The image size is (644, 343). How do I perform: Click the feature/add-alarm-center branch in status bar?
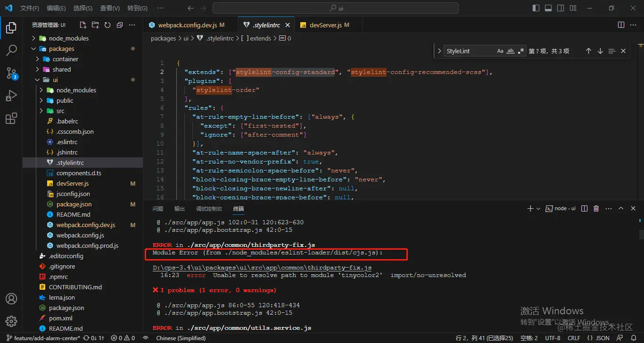42,338
